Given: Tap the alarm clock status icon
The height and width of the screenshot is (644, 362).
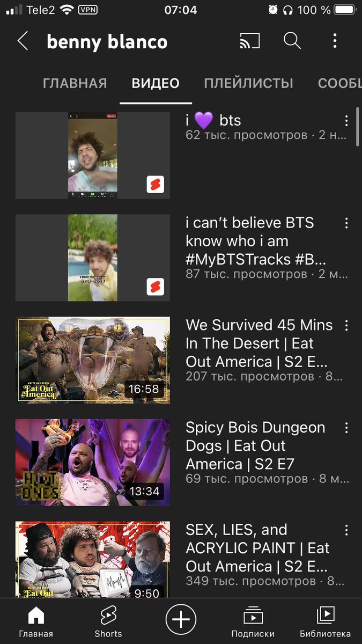Looking at the screenshot, I should (274, 10).
